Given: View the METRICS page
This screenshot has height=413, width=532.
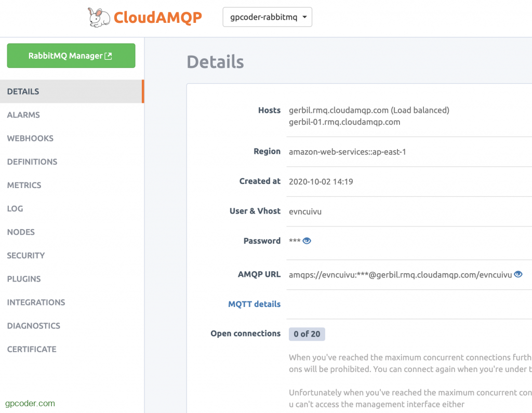Looking at the screenshot, I should [24, 185].
